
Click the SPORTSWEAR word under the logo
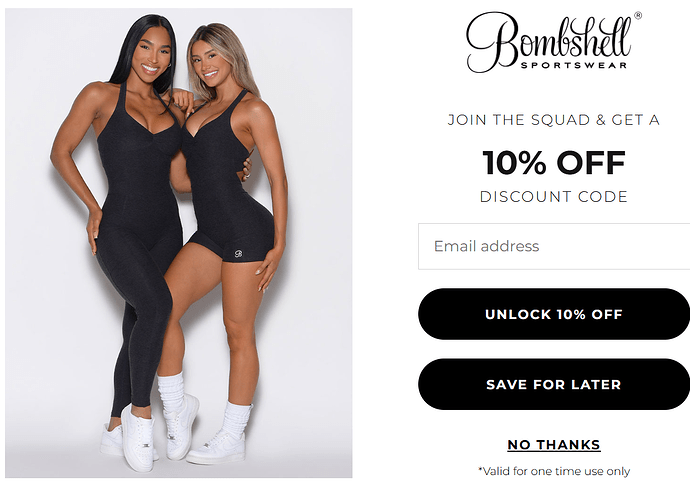(x=574, y=65)
